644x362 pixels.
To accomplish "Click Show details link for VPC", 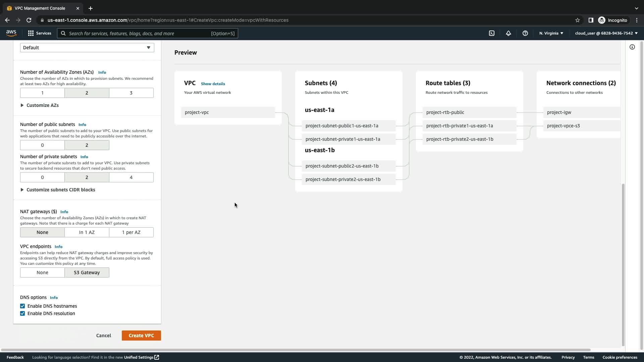I will (x=213, y=84).
